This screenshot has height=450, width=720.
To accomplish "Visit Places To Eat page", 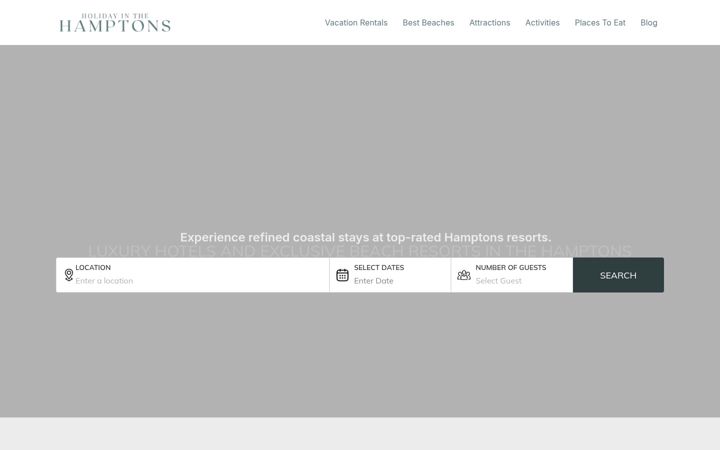I will [x=600, y=22].
